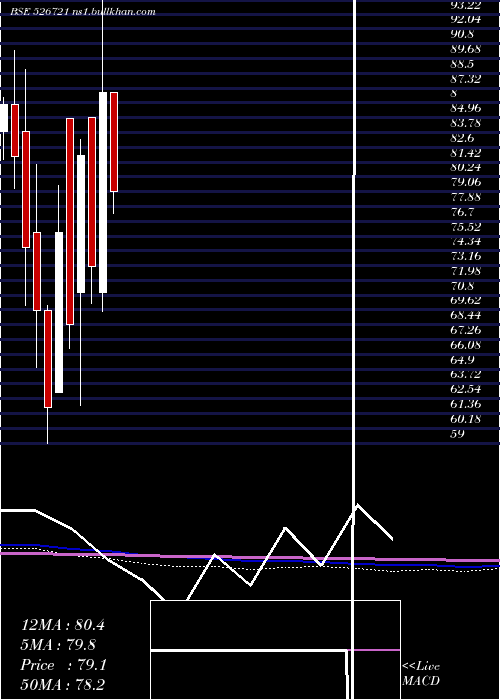The height and width of the screenshot is (700, 500).
Task: Select the 12MA : 80.4 reading
Action: click(x=63, y=625)
